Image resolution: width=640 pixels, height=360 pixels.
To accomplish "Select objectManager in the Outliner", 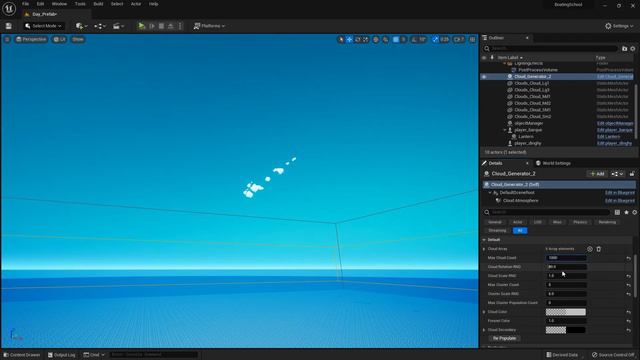I will tap(529, 123).
